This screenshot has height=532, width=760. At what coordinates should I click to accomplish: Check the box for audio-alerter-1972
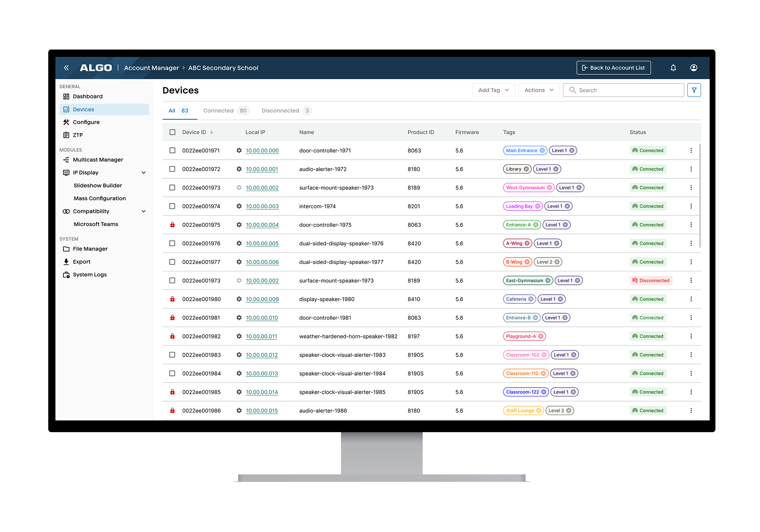(x=172, y=169)
